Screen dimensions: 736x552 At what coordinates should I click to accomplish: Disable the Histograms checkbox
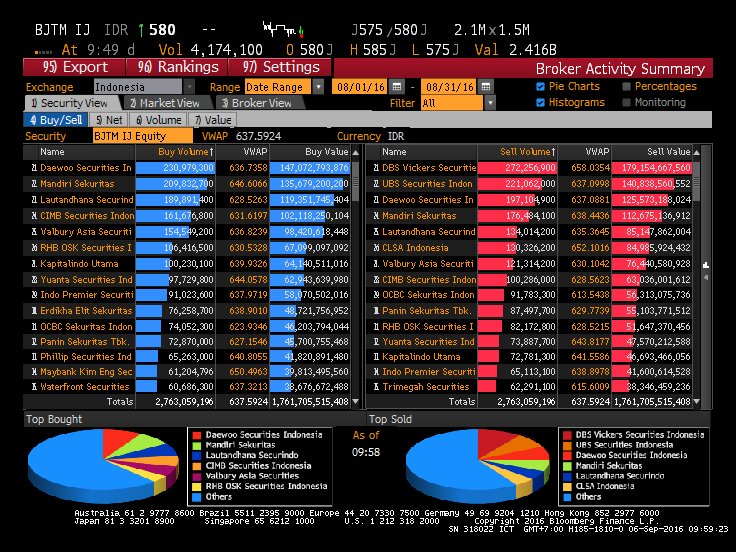pos(541,102)
